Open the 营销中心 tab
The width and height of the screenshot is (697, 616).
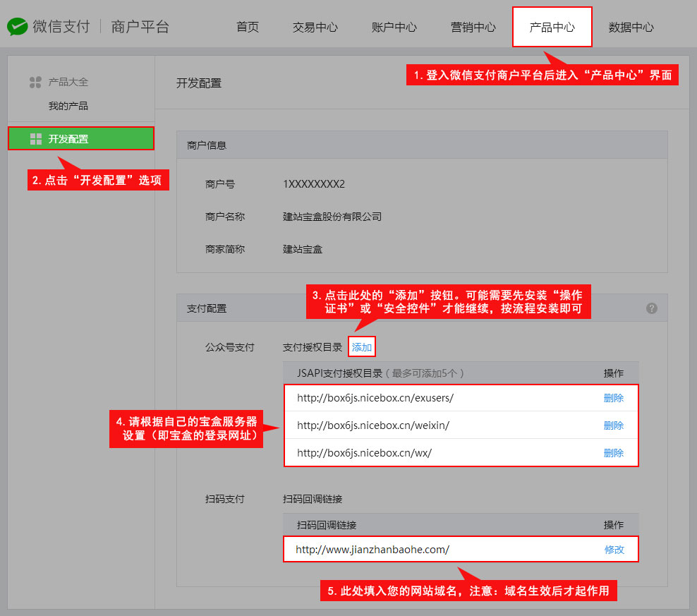[473, 27]
